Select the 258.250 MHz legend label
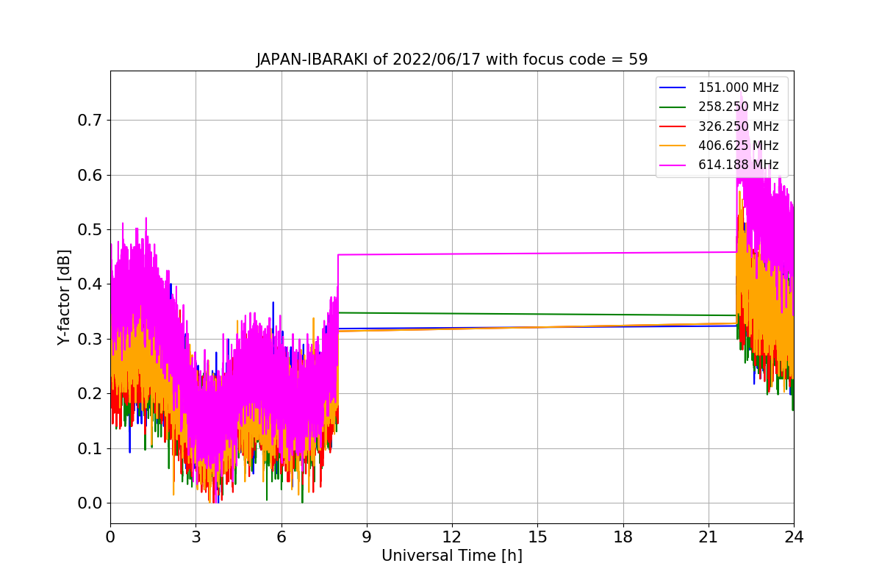The width and height of the screenshot is (882, 588). tap(738, 107)
